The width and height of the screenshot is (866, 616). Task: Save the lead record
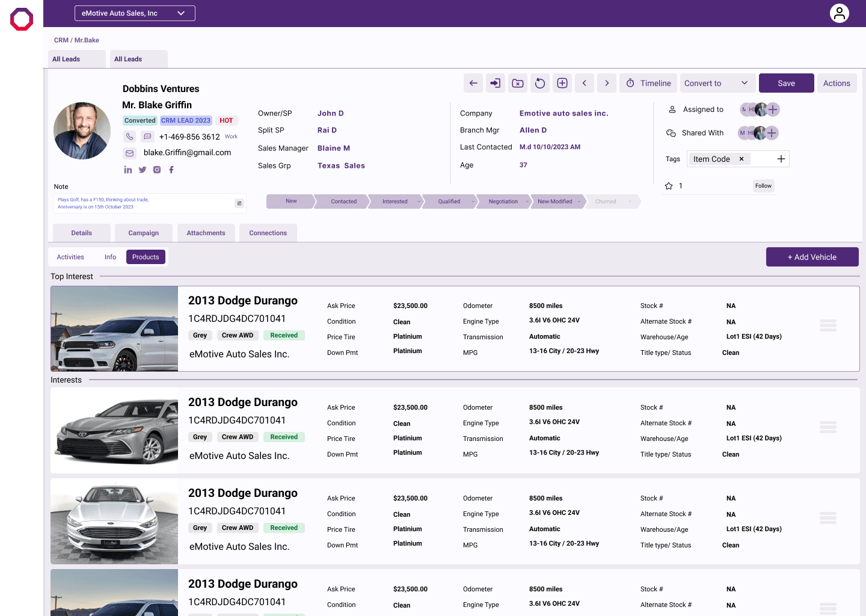point(787,83)
